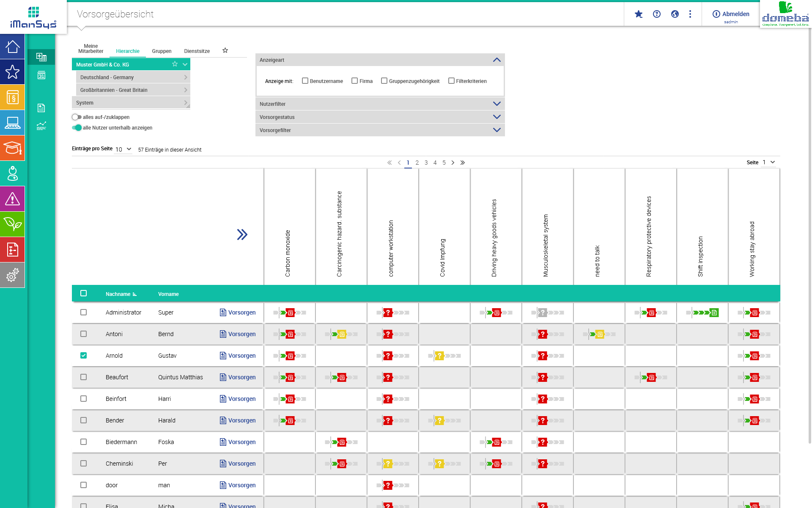Open the calendar view icon in secondary sidebar
The image size is (812, 508).
(x=41, y=75)
